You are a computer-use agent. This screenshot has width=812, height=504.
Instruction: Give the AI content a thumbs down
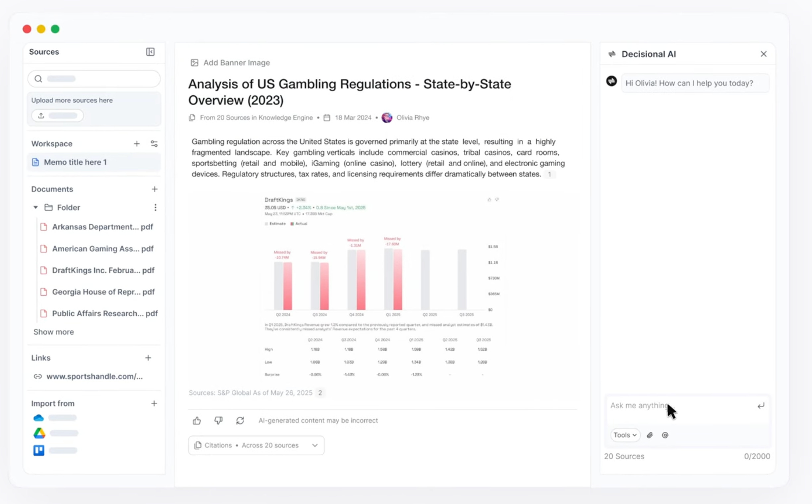click(x=218, y=420)
